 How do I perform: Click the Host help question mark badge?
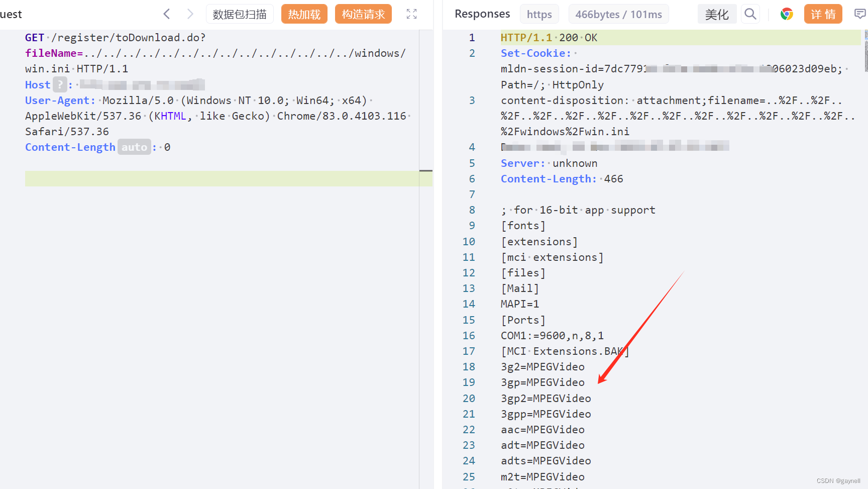(60, 84)
